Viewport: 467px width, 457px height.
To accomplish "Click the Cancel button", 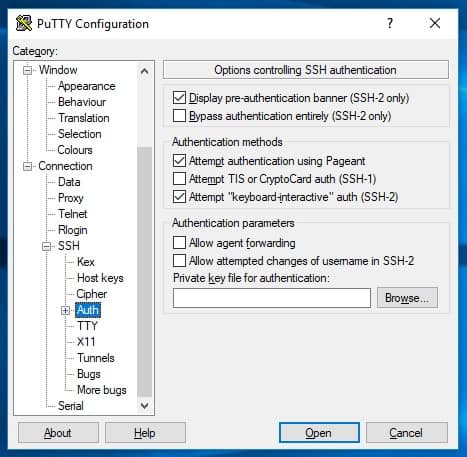I will pyautogui.click(x=407, y=433).
